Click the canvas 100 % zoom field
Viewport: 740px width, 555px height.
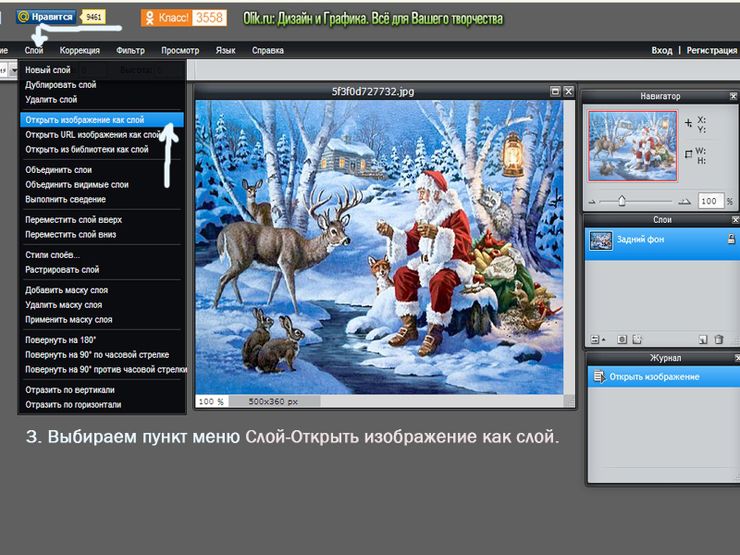tap(211, 402)
